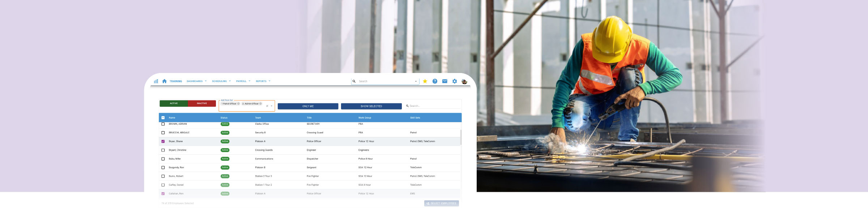Click the home icon in navbar

coord(164,81)
